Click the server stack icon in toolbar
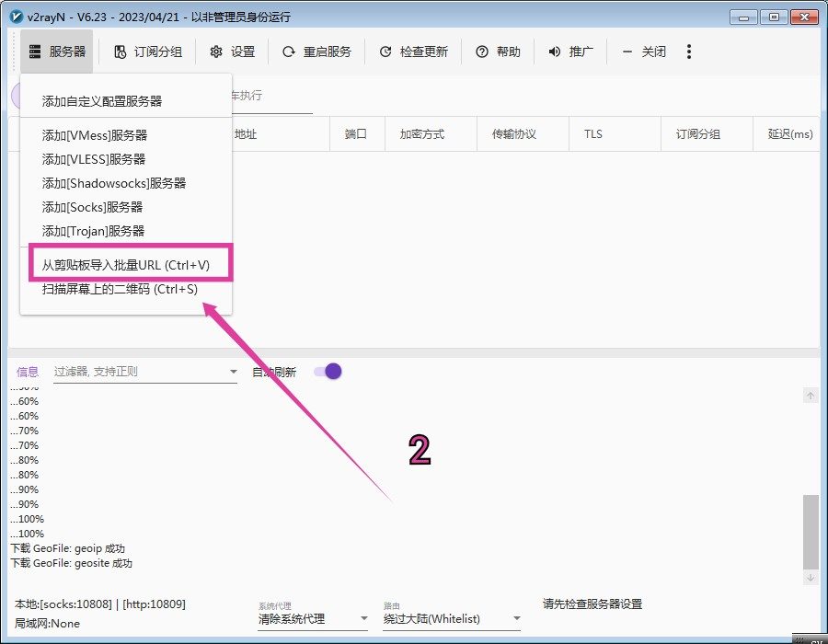The width and height of the screenshot is (828, 644). point(35,52)
